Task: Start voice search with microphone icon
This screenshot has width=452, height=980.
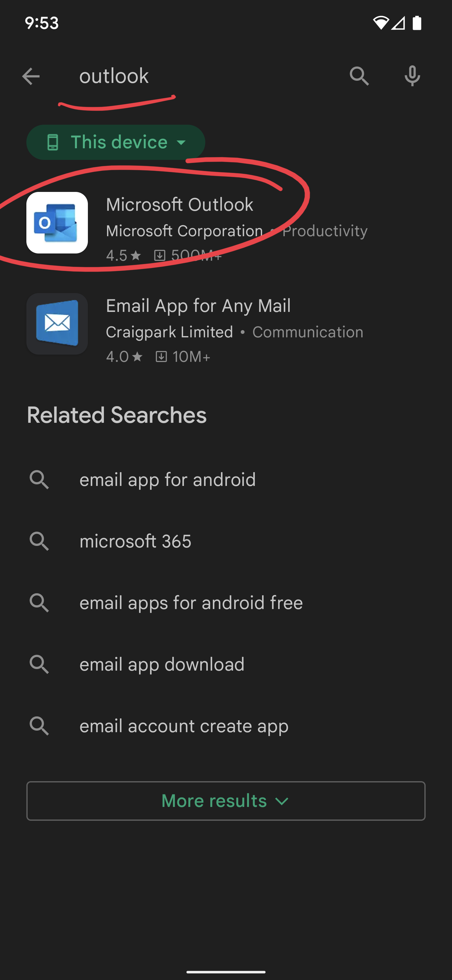Action: coord(412,76)
